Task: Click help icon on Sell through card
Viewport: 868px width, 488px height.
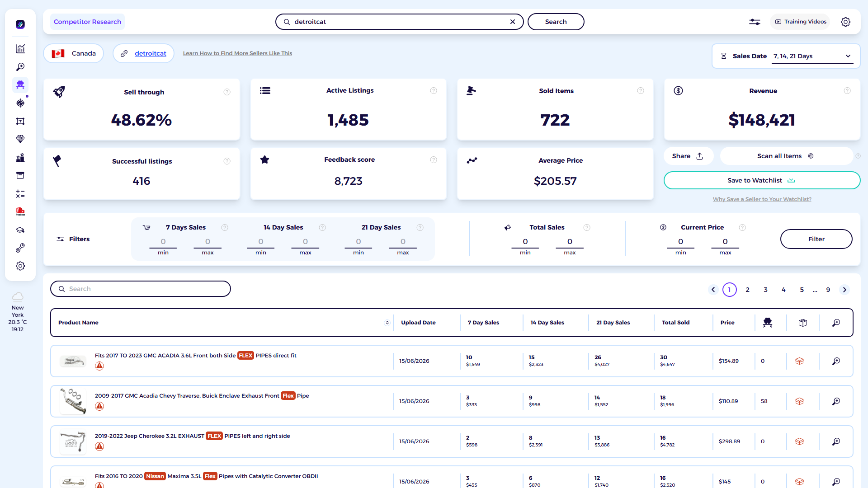Action: coord(227,92)
